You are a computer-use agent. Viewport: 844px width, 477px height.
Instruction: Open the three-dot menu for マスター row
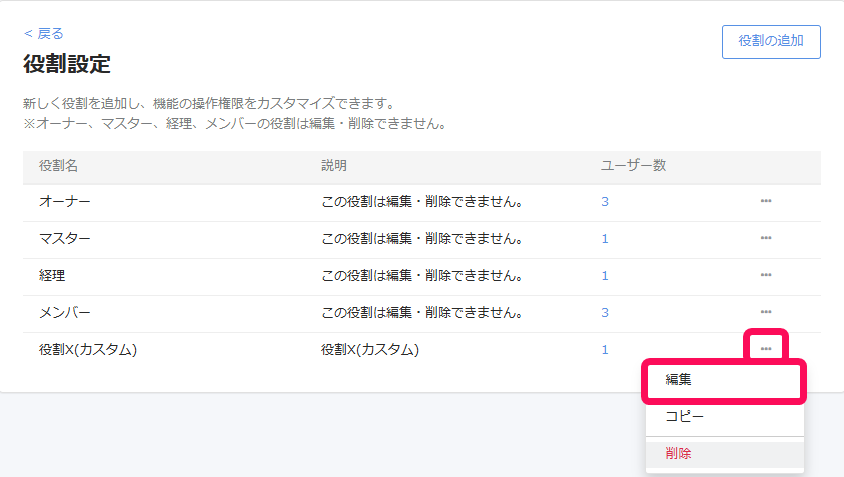pos(766,238)
